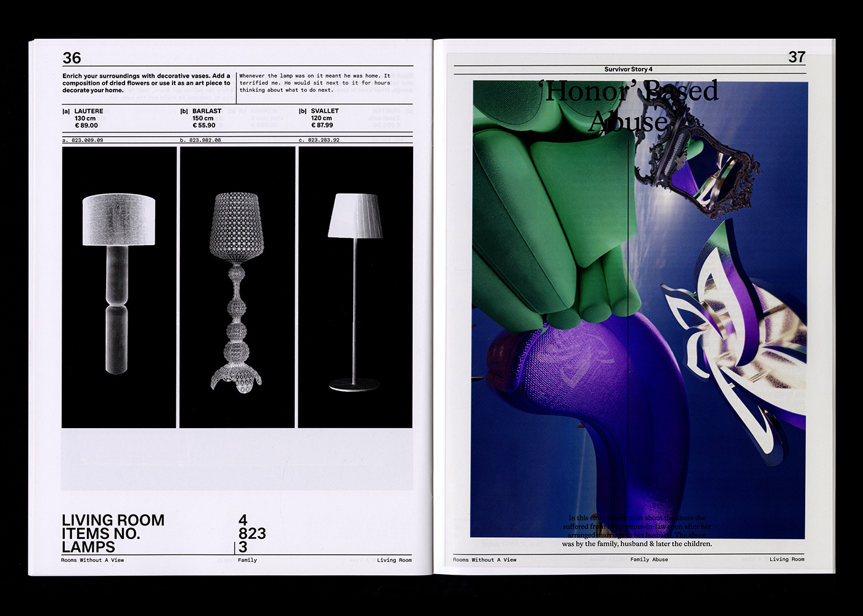Open the LAUTERE drum-shade lamp image
This screenshot has height=616, width=863.
pyautogui.click(x=119, y=287)
